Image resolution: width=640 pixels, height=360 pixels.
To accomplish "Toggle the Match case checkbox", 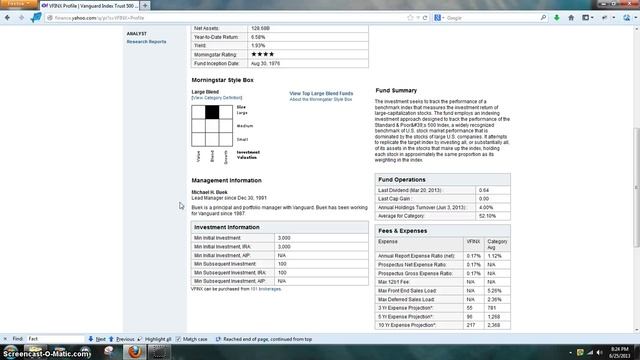I will coord(178,339).
